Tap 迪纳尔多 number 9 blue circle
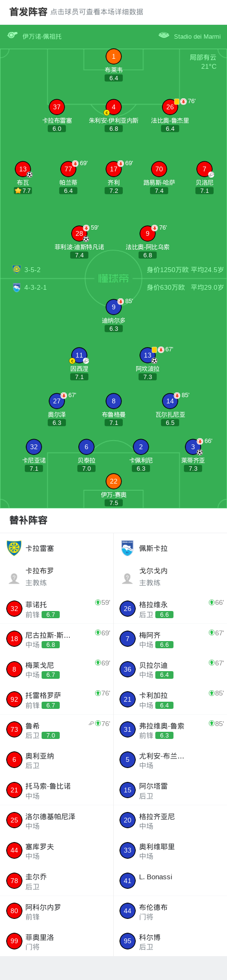227x980 pixels. click(113, 307)
